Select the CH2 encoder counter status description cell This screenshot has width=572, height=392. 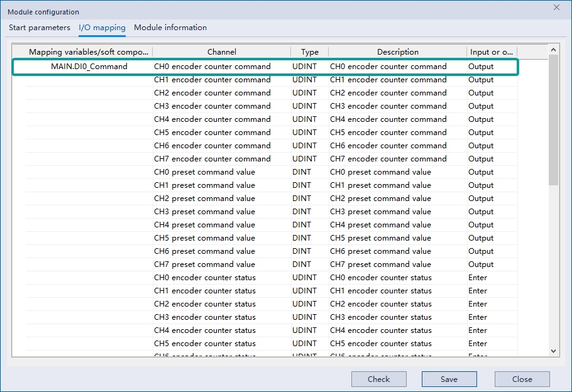(398, 304)
